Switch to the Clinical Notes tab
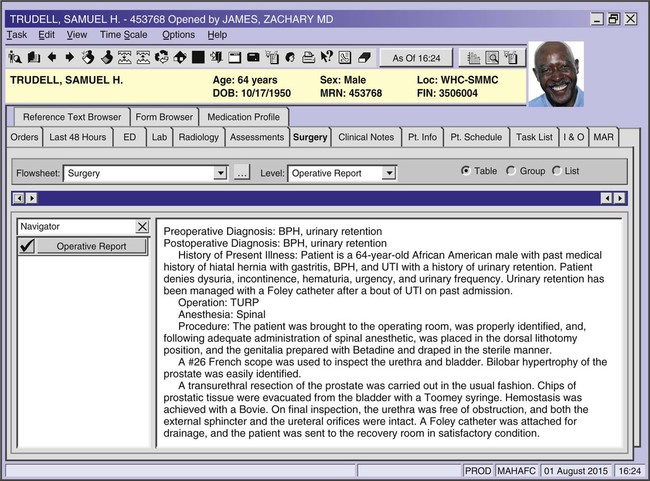This screenshot has height=481, width=650. tap(366, 137)
